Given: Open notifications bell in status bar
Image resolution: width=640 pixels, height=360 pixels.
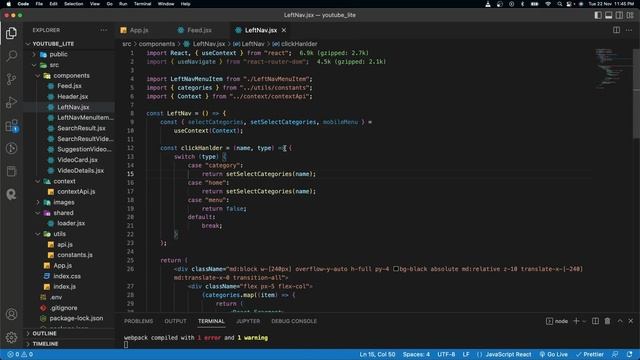Looking at the screenshot, I should coord(629,354).
